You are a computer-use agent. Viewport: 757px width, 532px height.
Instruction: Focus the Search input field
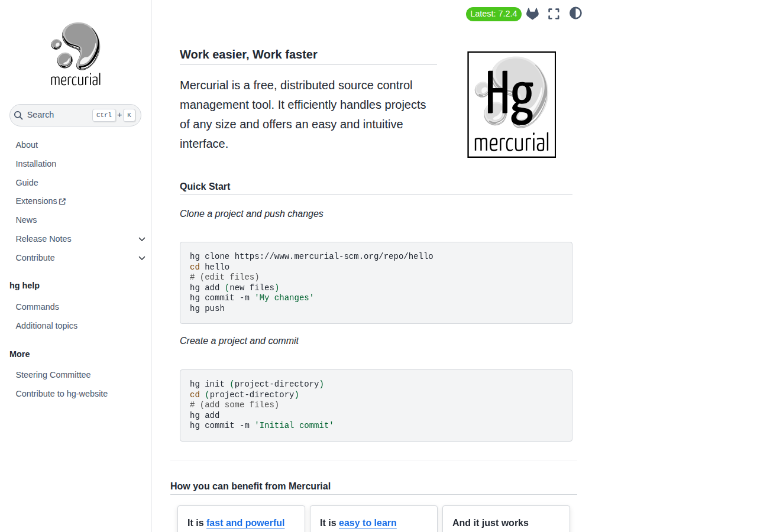(75, 115)
